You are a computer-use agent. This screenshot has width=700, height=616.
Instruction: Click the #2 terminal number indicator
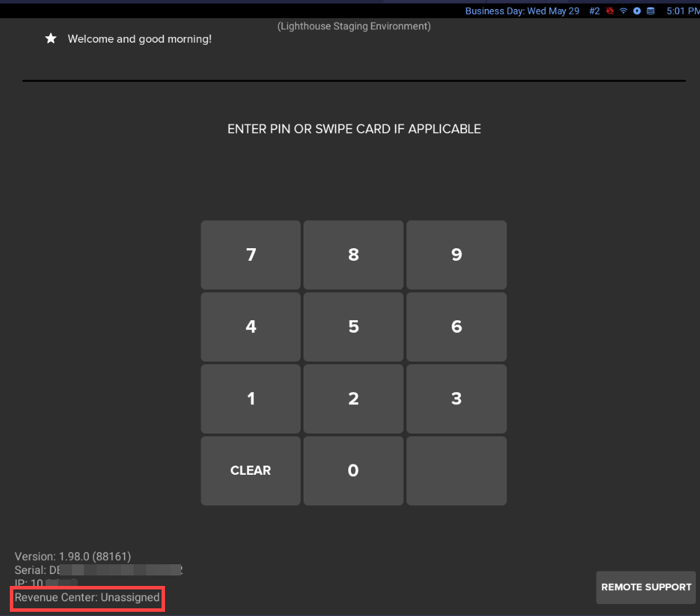(x=594, y=11)
